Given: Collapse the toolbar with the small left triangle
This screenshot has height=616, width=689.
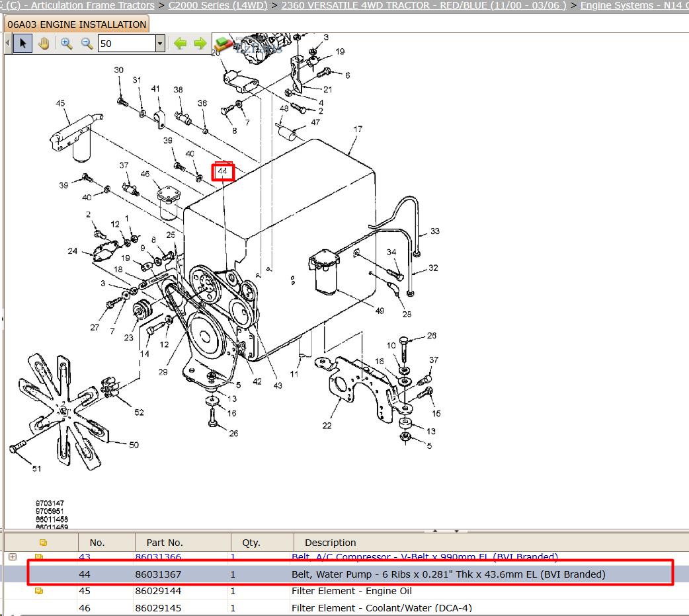Looking at the screenshot, I should [x=7, y=43].
